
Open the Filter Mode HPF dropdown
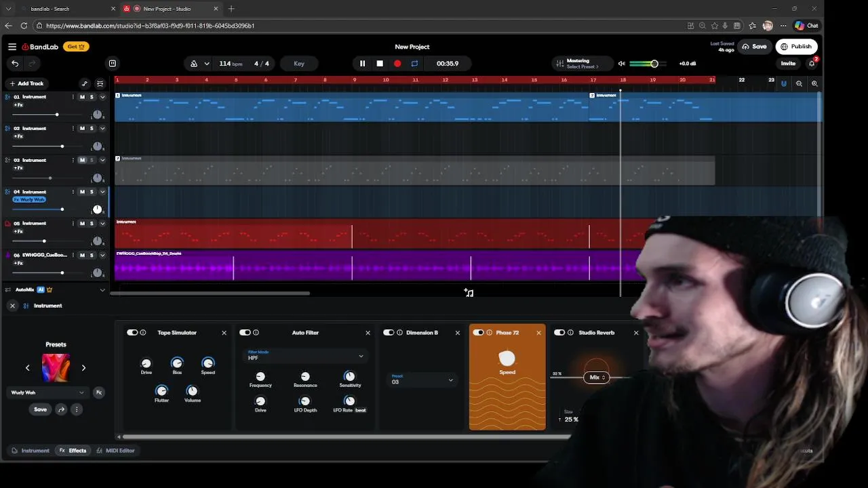(x=305, y=356)
